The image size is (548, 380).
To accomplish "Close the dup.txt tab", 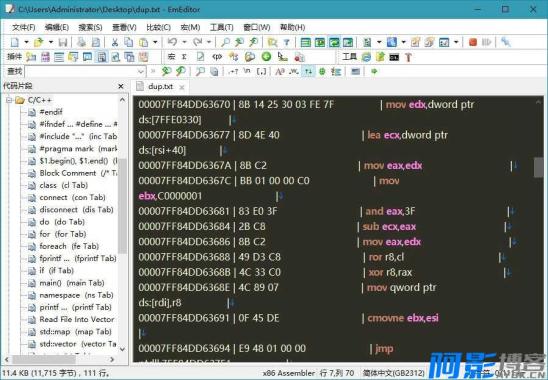I will point(182,87).
